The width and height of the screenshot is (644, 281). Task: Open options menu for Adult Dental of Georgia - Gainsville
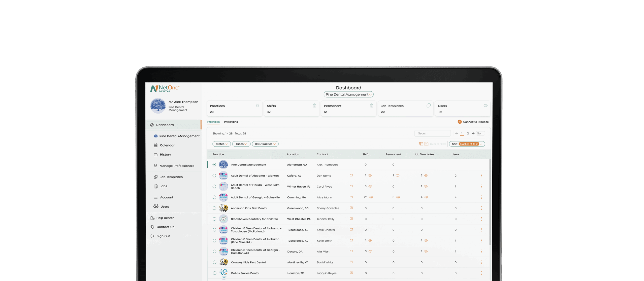coord(481,197)
